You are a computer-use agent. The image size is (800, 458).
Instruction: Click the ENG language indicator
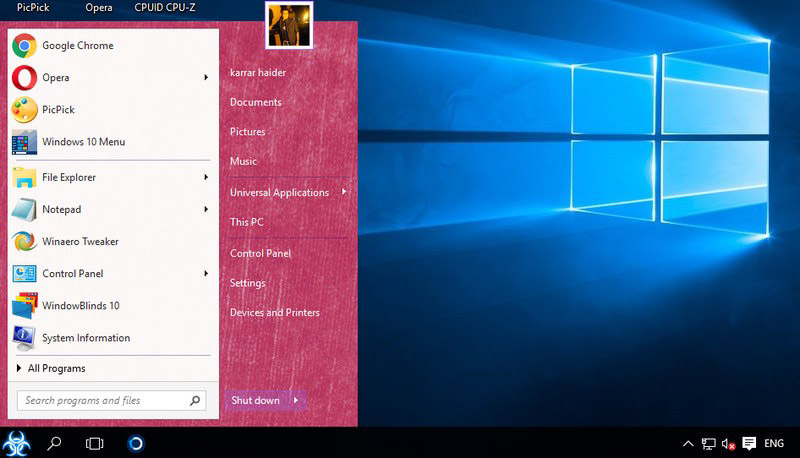[774, 443]
